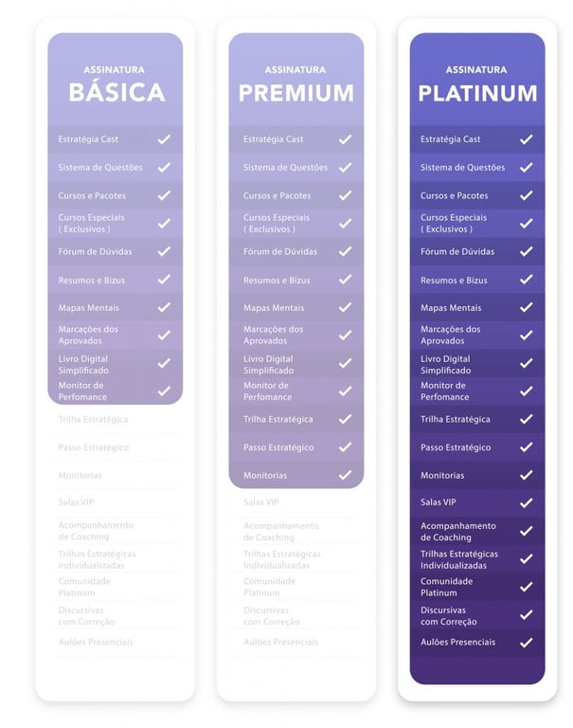Click the Premium plan Monitorias checkmark
The height and width of the screenshot is (728, 573).
pos(345,475)
